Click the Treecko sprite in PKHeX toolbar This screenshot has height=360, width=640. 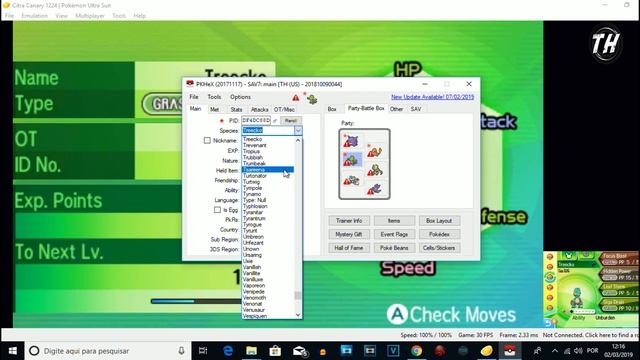[x=312, y=98]
